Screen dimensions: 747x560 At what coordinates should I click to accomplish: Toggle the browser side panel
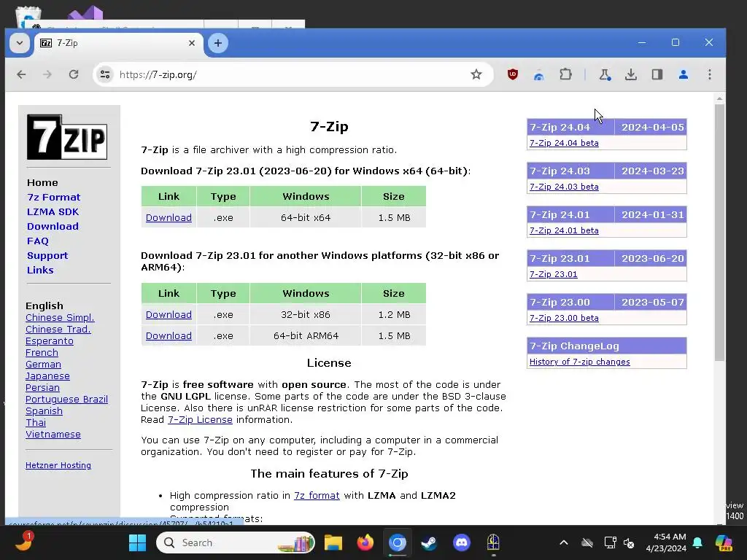pos(657,74)
